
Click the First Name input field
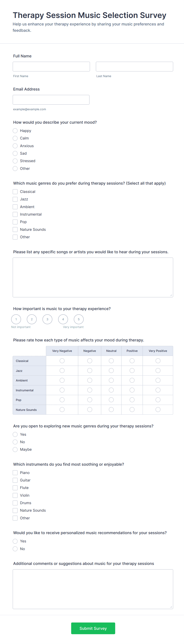point(51,66)
